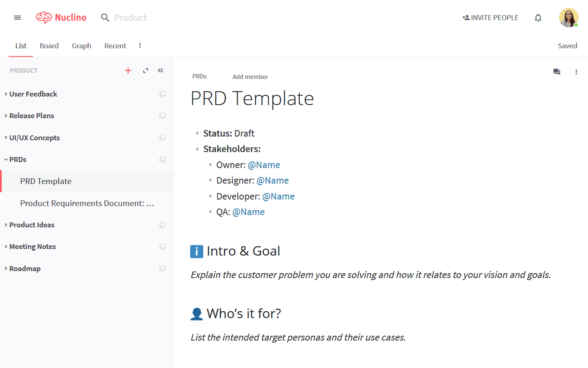Click the search magnifier icon
Image resolution: width=588 pixels, height=368 pixels.
(105, 18)
